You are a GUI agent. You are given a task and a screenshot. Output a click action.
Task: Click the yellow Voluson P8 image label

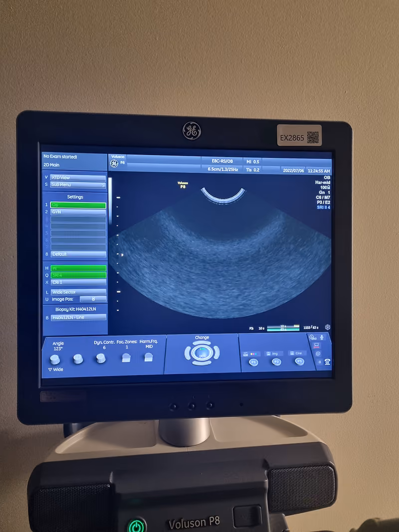(x=183, y=185)
